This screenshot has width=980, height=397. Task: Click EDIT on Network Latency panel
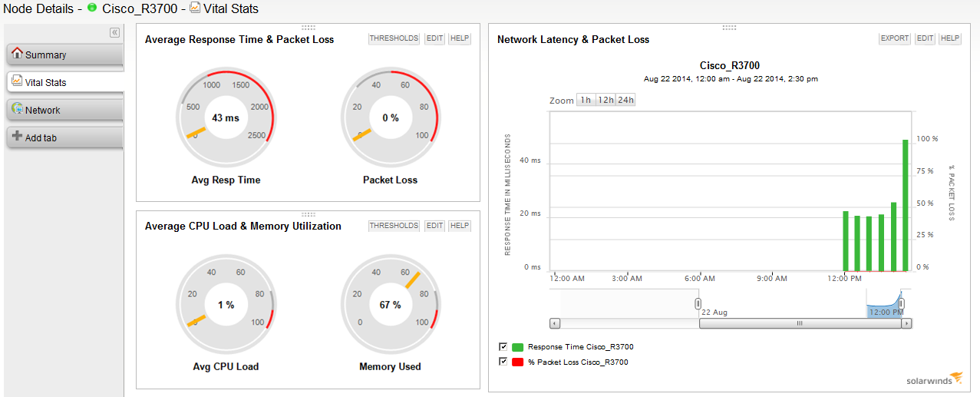(926, 38)
